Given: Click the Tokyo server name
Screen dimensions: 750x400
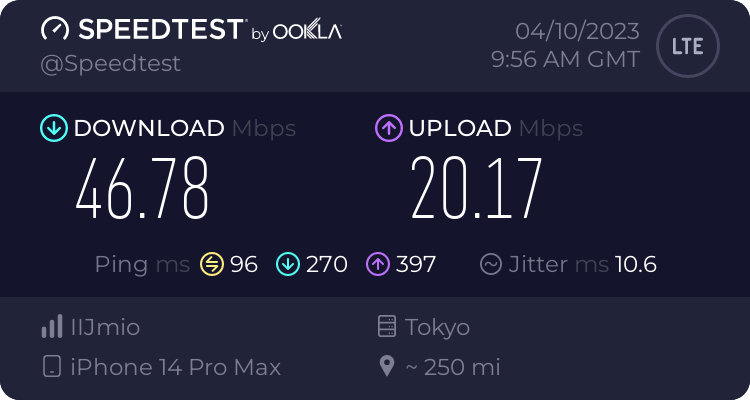Looking at the screenshot, I should (x=437, y=328).
